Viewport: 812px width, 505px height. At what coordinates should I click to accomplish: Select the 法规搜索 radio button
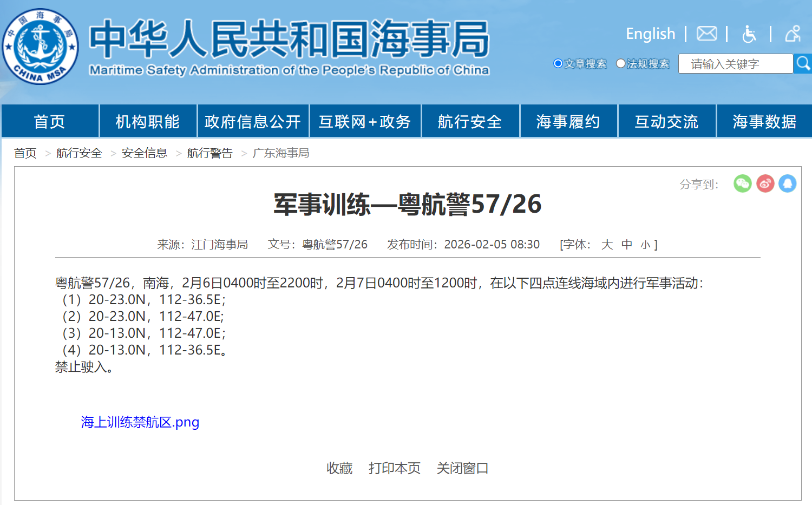[620, 63]
